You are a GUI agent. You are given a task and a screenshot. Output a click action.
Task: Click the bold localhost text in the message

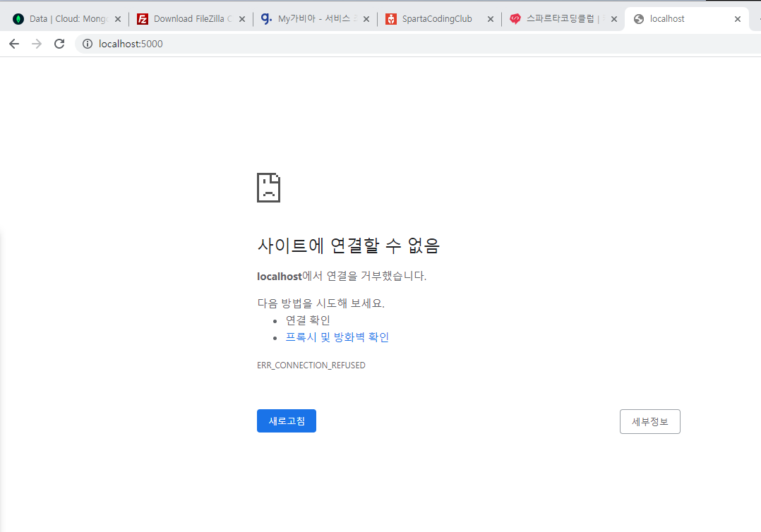click(280, 277)
